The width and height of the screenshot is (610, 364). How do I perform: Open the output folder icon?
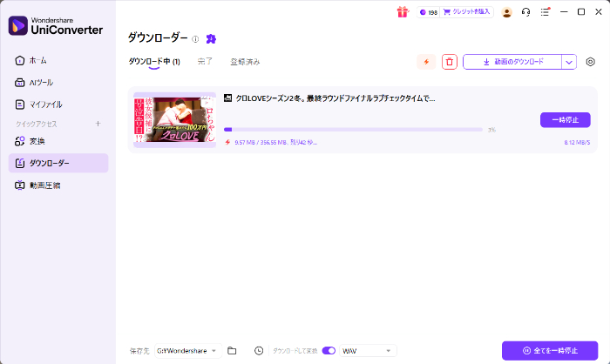pos(232,351)
